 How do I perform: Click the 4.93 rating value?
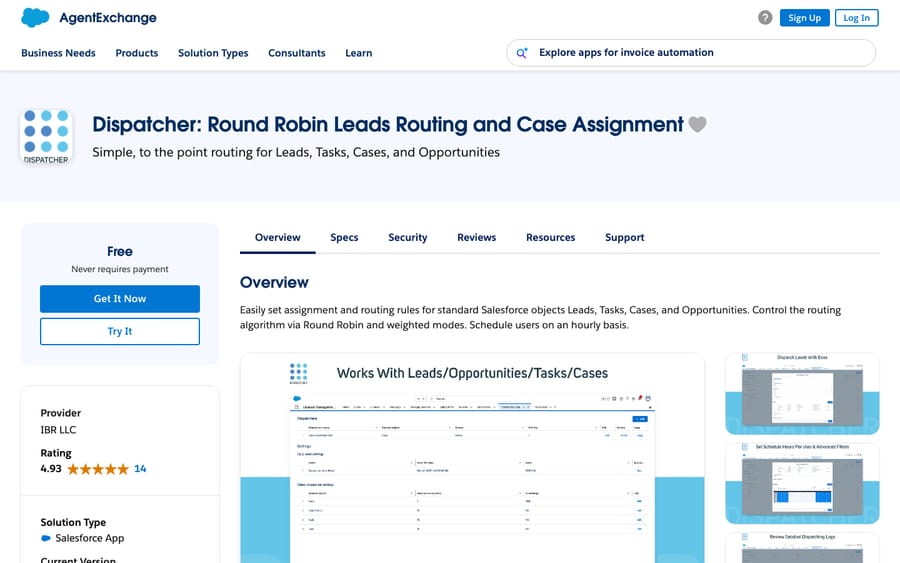[51, 469]
